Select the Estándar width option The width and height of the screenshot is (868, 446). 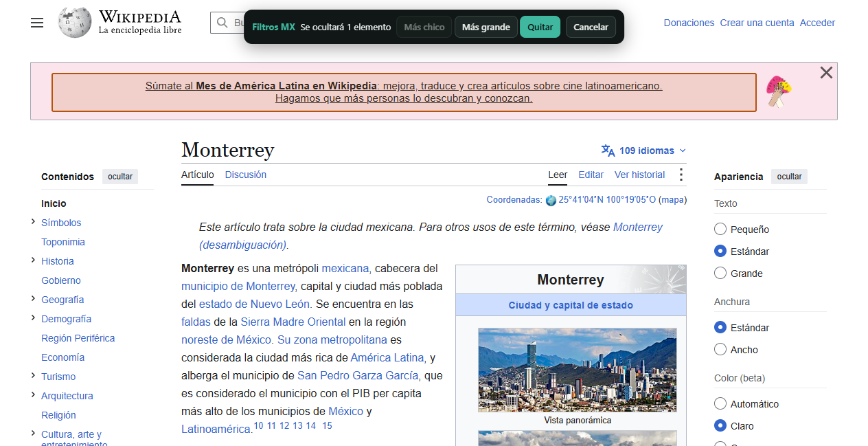720,327
